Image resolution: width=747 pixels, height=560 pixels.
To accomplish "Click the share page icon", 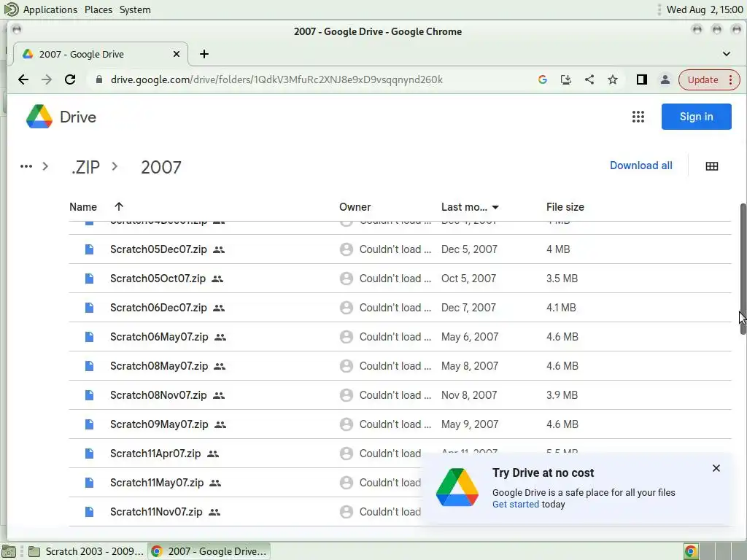I will pyautogui.click(x=589, y=79).
